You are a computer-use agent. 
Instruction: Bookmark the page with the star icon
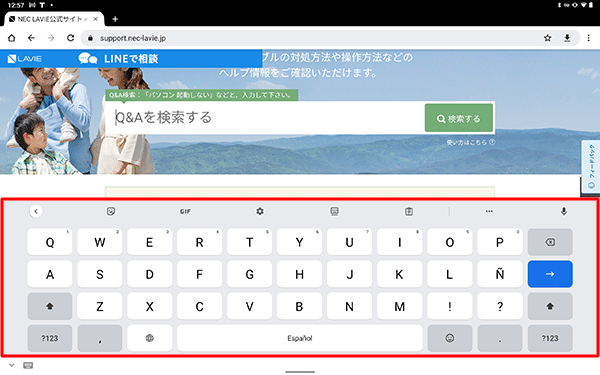(548, 38)
